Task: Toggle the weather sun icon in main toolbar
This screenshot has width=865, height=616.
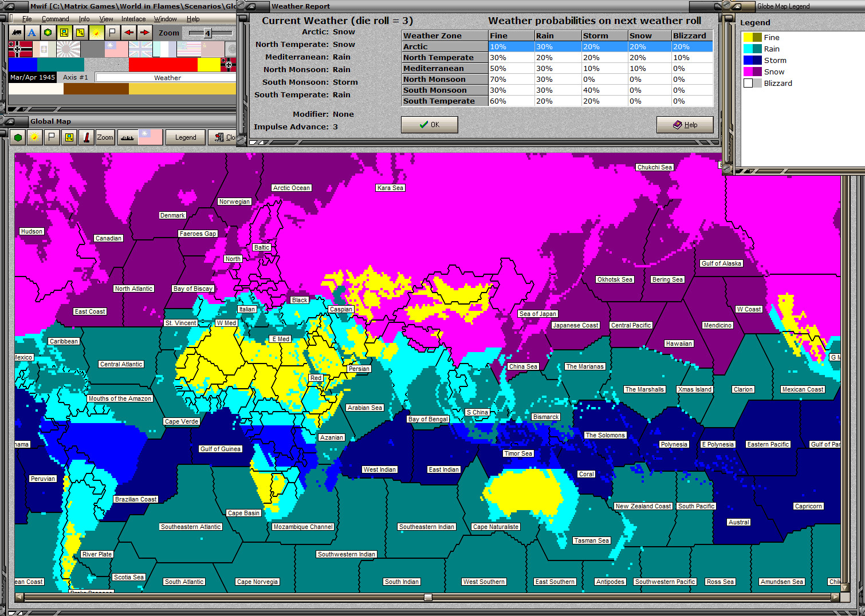Action: point(96,33)
